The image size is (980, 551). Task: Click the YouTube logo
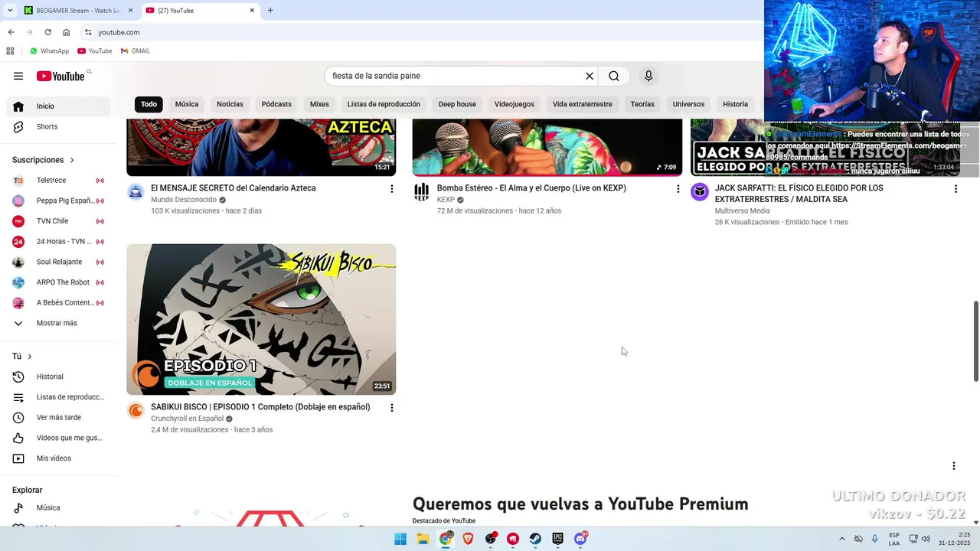60,76
